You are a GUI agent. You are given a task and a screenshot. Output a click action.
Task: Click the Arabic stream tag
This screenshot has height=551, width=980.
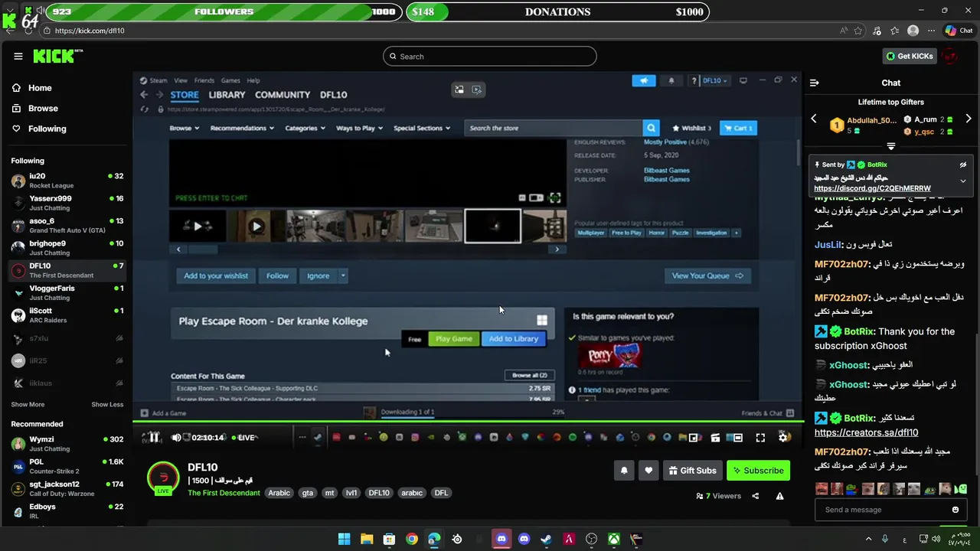click(279, 493)
